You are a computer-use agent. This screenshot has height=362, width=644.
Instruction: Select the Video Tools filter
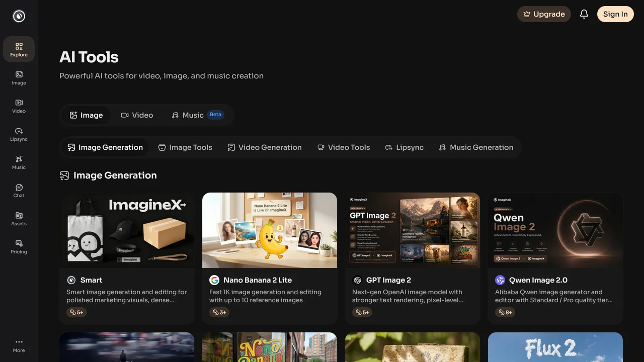point(344,147)
